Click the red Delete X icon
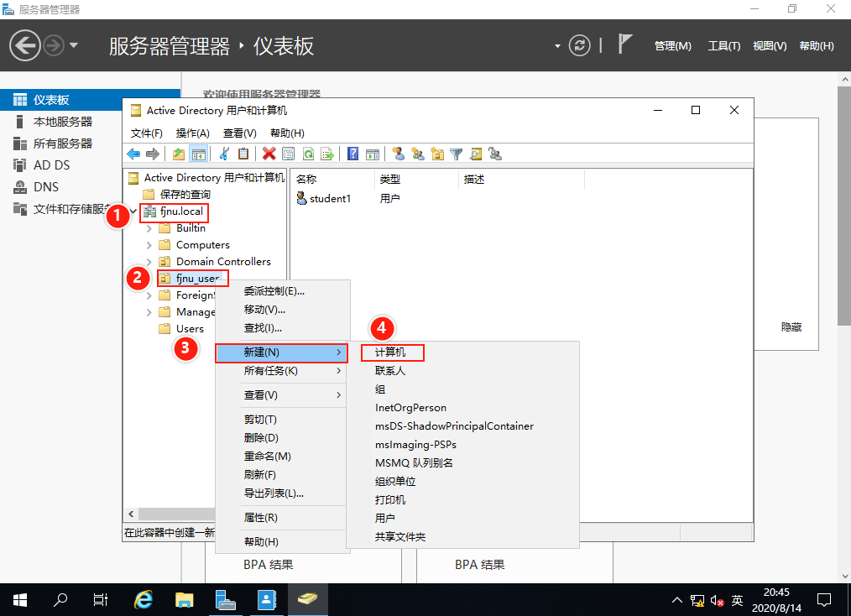Viewport: 851px width, 616px height. 269,154
